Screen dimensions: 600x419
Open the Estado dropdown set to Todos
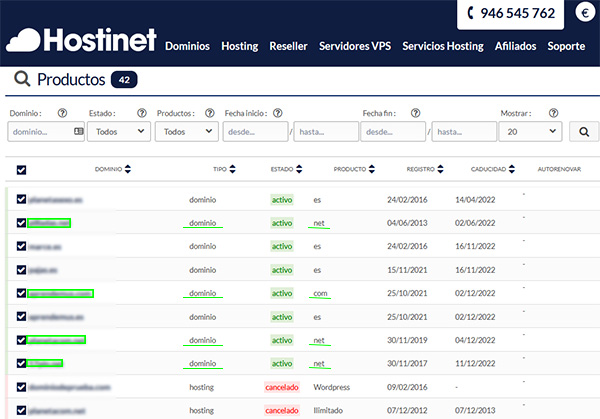[119, 132]
